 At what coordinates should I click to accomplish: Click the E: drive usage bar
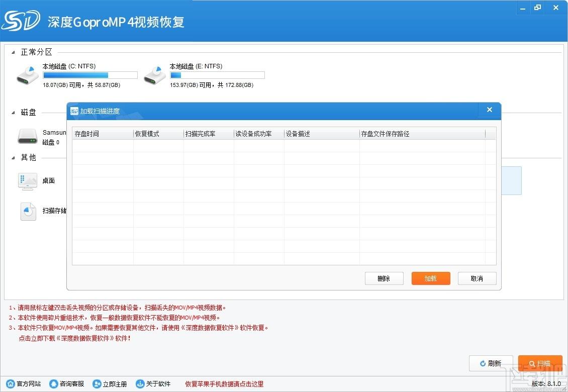[217, 75]
